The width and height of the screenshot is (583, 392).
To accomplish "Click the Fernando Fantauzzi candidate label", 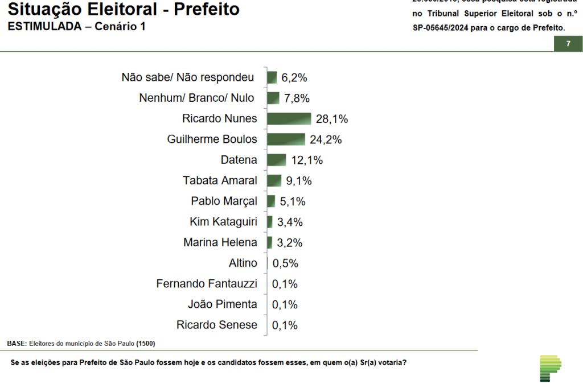I will pos(207,283).
